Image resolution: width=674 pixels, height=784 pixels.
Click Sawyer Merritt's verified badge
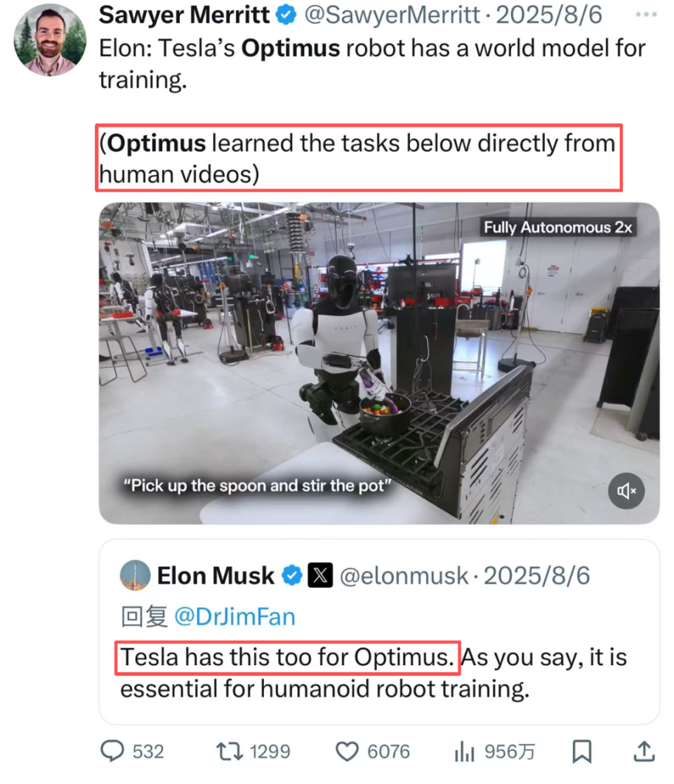pyautogui.click(x=286, y=15)
